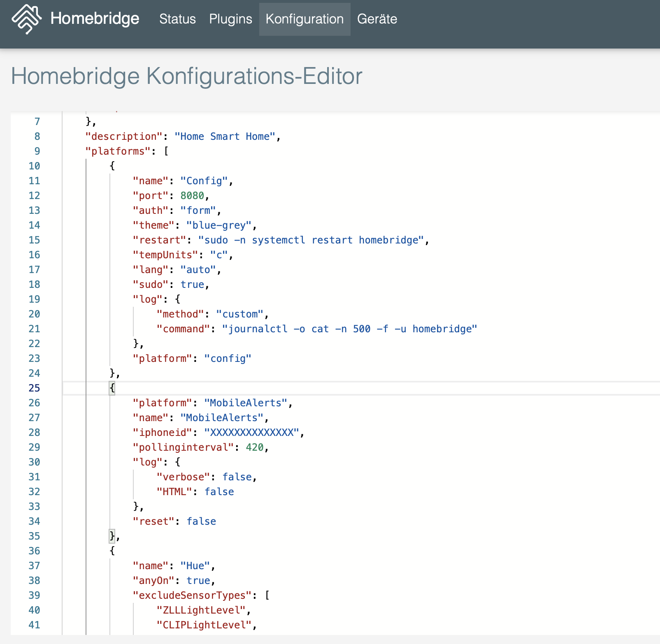Click the "reset" false value

[201, 521]
